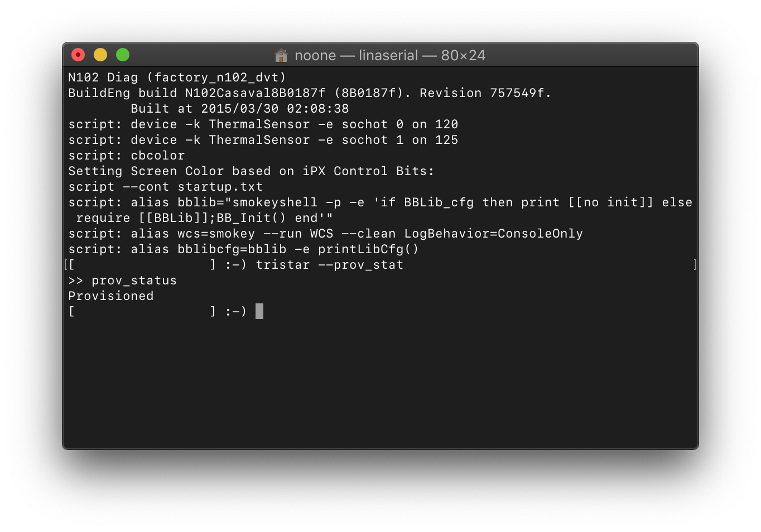This screenshot has height=532, width=761.
Task: Click the 'Setting Screen Color based on' line
Action: (x=251, y=171)
